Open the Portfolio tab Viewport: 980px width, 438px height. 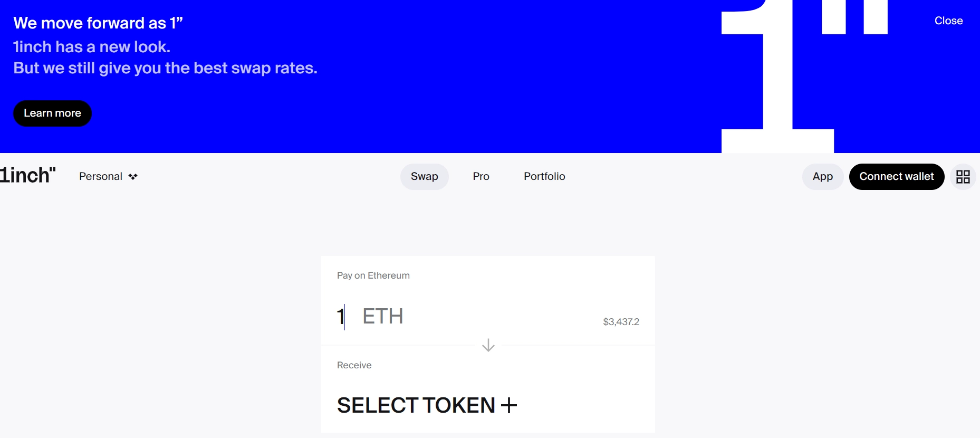coord(544,177)
